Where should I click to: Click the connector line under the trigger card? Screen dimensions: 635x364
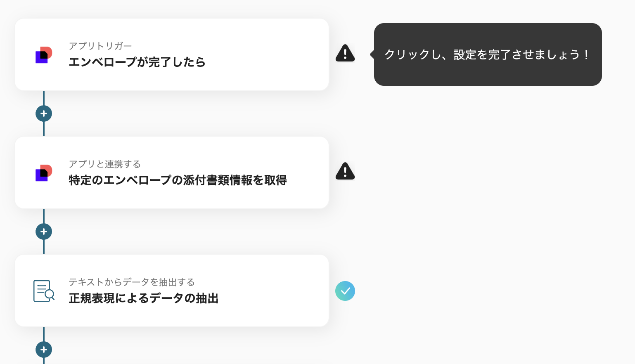[x=44, y=98]
